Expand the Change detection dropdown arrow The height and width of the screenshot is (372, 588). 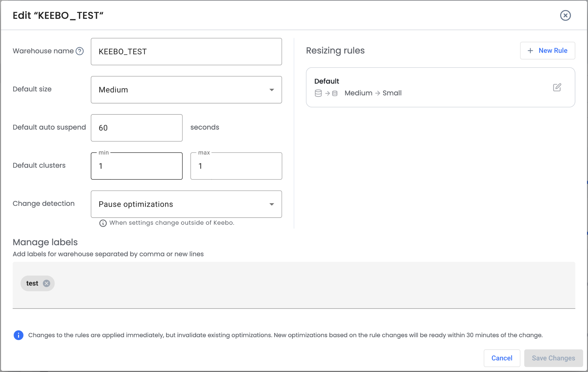coord(271,204)
